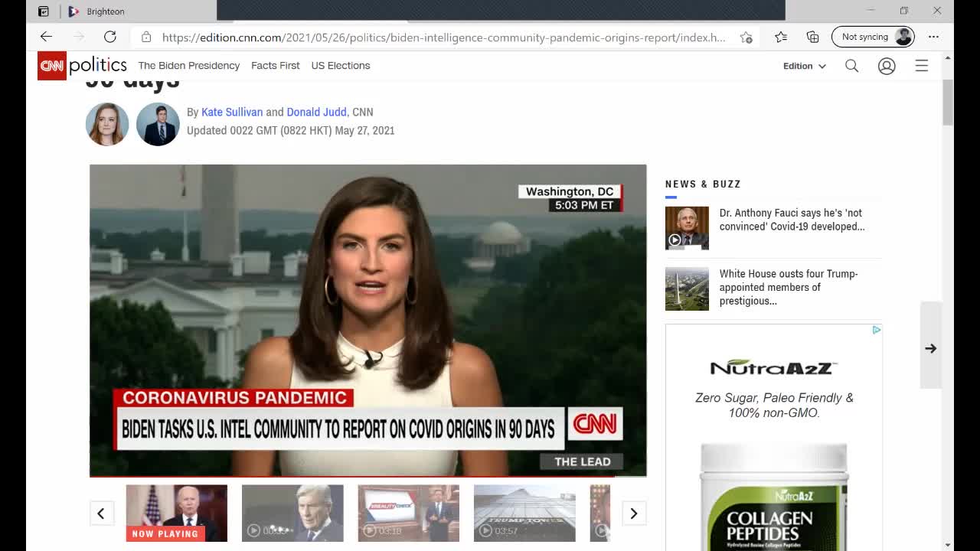Open the politics section link
The height and width of the screenshot is (551, 980).
point(98,66)
